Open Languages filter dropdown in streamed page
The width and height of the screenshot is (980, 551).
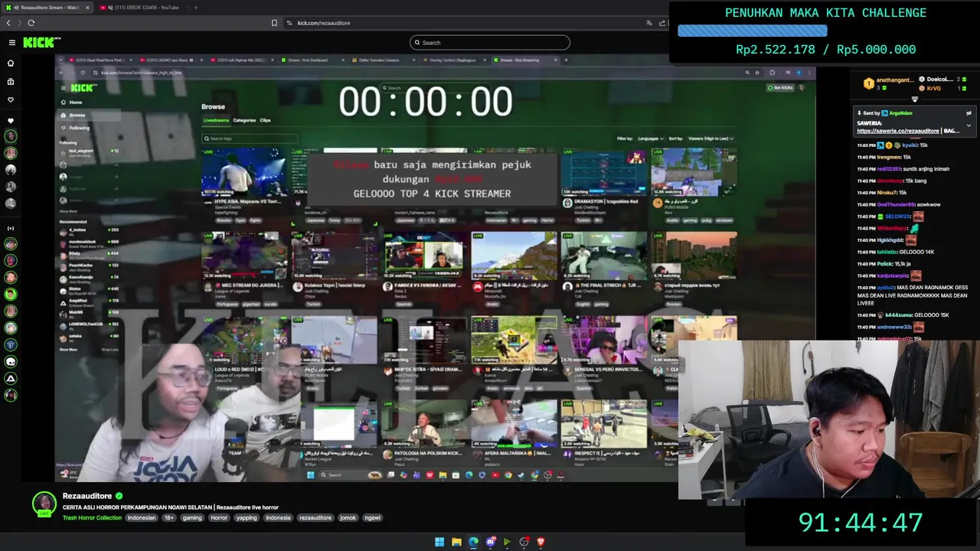[x=651, y=139]
